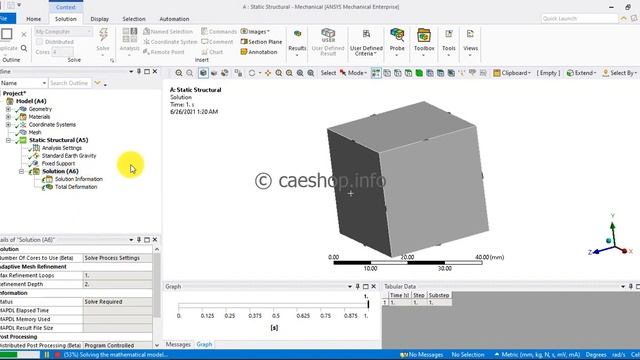Click the Comment button

(x=217, y=42)
